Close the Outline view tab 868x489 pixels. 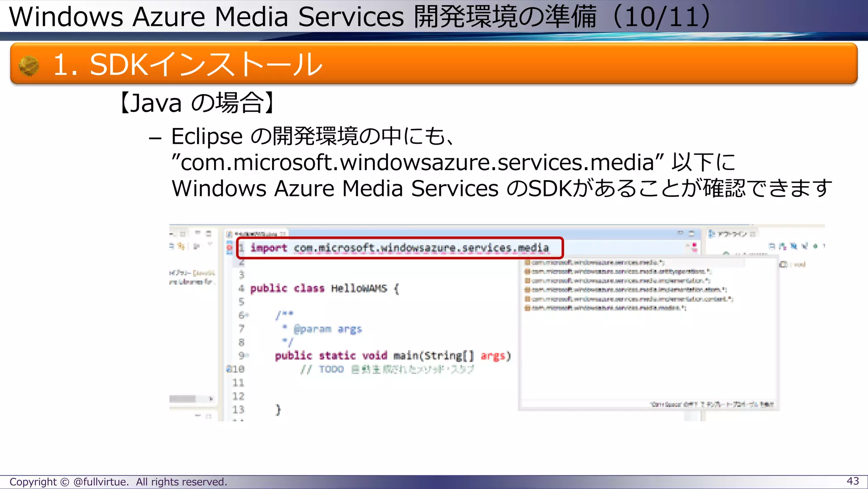pyautogui.click(x=753, y=234)
